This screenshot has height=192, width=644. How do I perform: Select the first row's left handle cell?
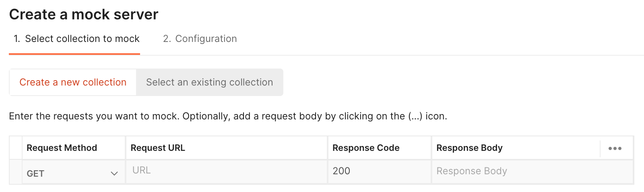tap(16, 172)
